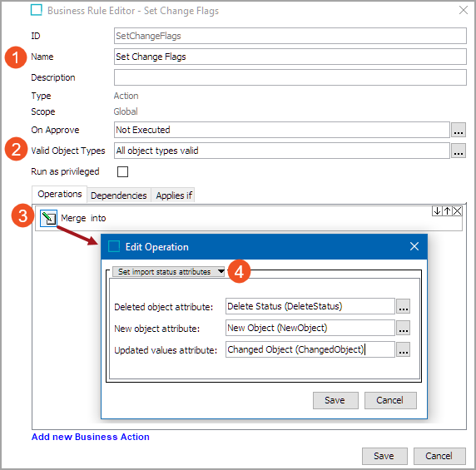
Task: Expand Set import status attributes dropdown
Action: [x=168, y=271]
